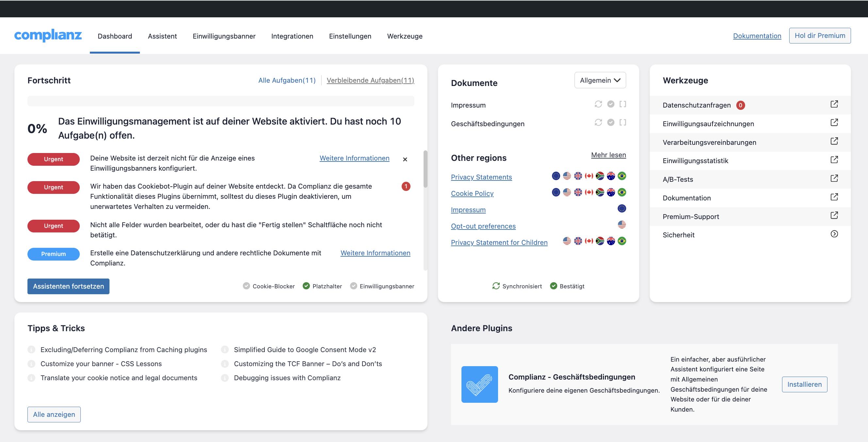Toggle the confirmation checkmark for Impressum
This screenshot has height=442, width=868.
pyautogui.click(x=610, y=104)
